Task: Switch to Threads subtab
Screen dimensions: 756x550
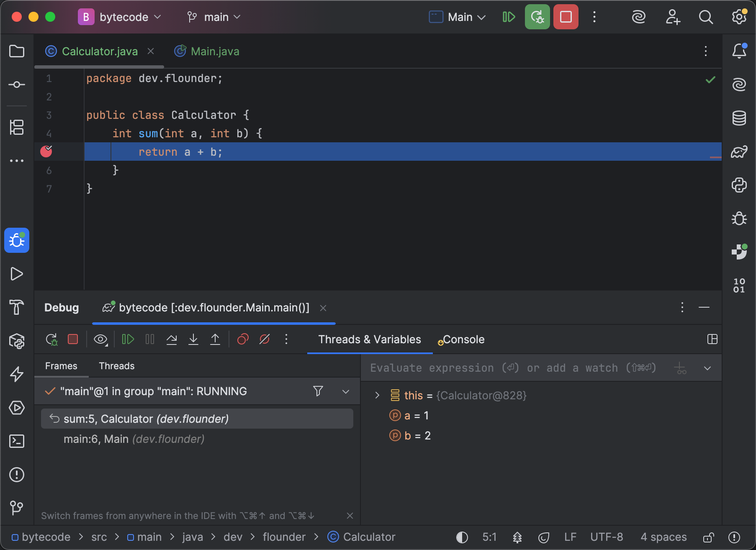Action: 117,366
